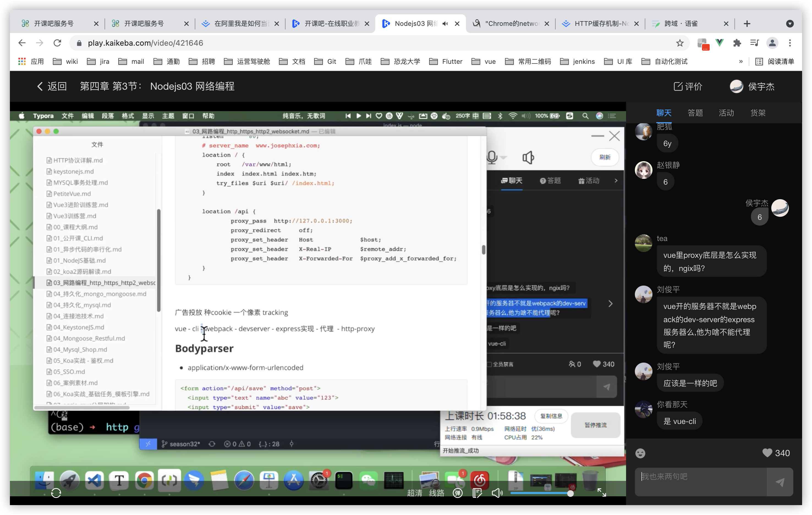Image resolution: width=812 pixels, height=515 pixels.
Task: Click the message "是 vue-cli"
Action: (x=679, y=421)
